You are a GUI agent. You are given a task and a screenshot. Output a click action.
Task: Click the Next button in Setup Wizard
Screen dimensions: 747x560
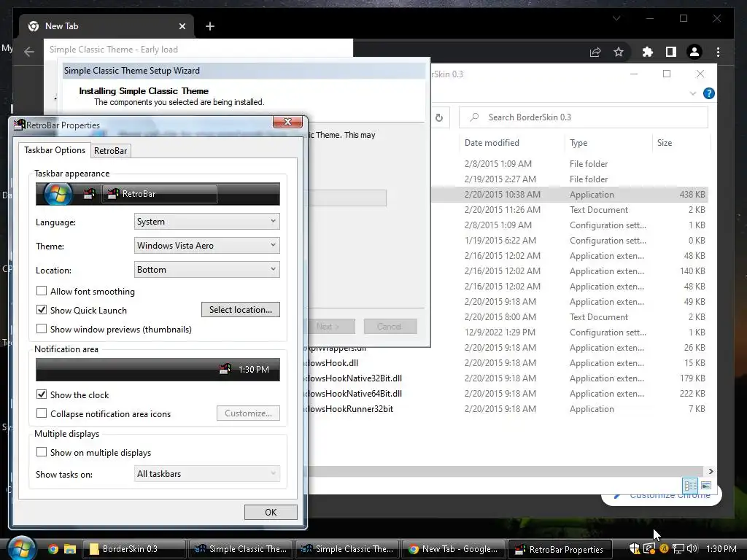(x=328, y=327)
